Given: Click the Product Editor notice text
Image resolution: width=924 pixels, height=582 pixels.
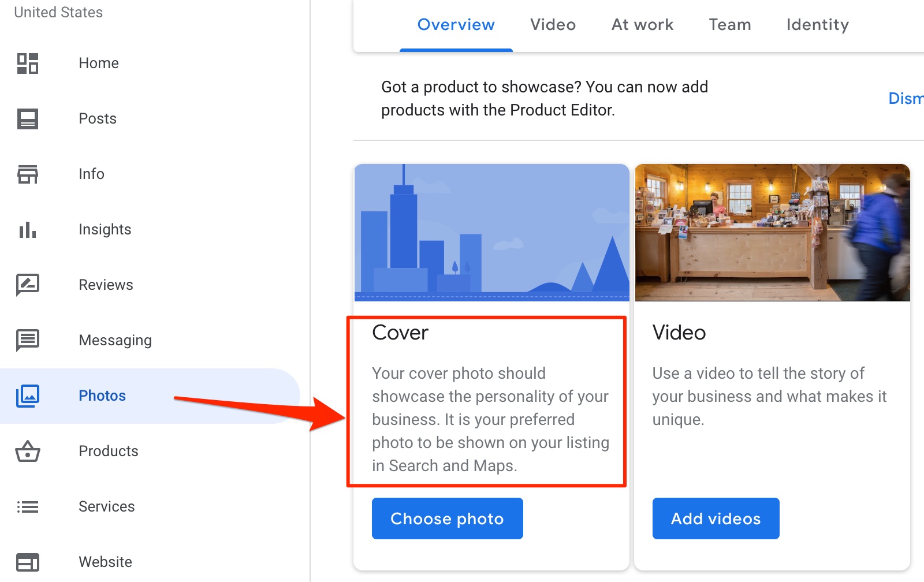Looking at the screenshot, I should click(x=545, y=99).
